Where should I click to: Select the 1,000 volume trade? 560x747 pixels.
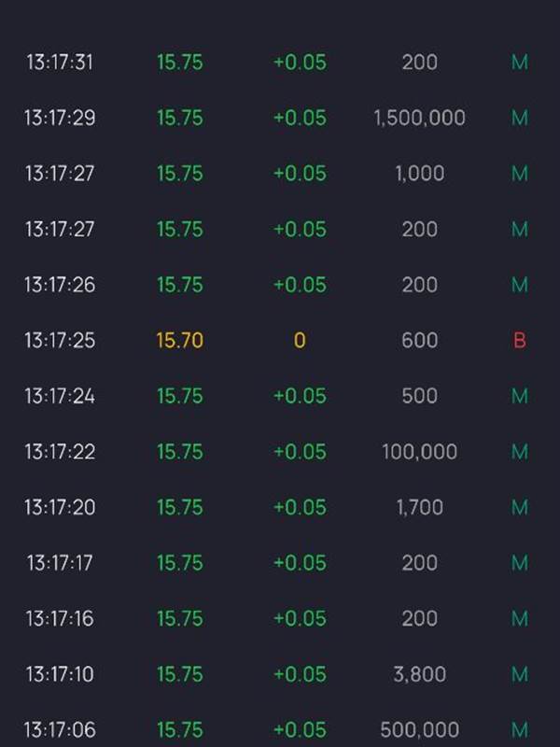pyautogui.click(x=419, y=174)
